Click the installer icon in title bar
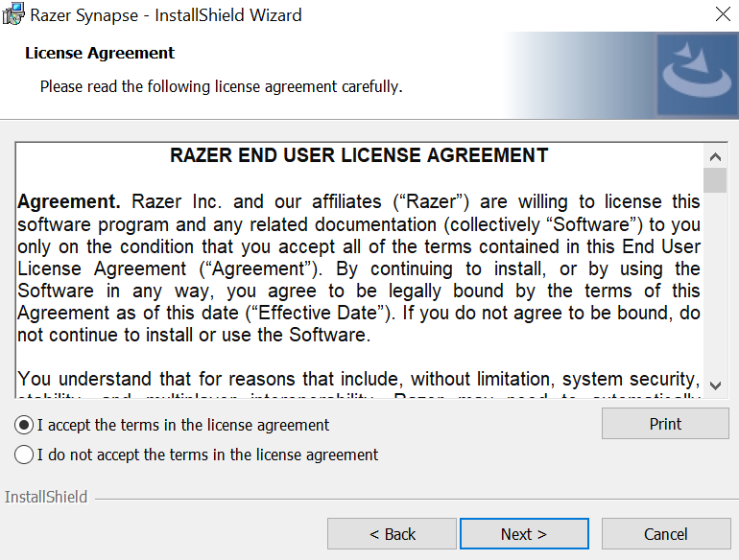This screenshot has width=739, height=560. point(13,13)
